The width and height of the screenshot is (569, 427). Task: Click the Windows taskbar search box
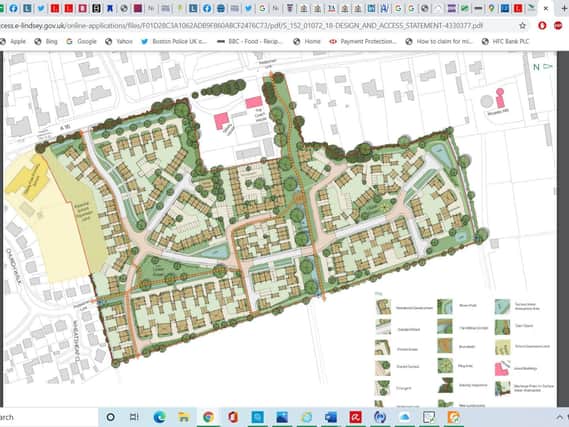click(x=49, y=417)
